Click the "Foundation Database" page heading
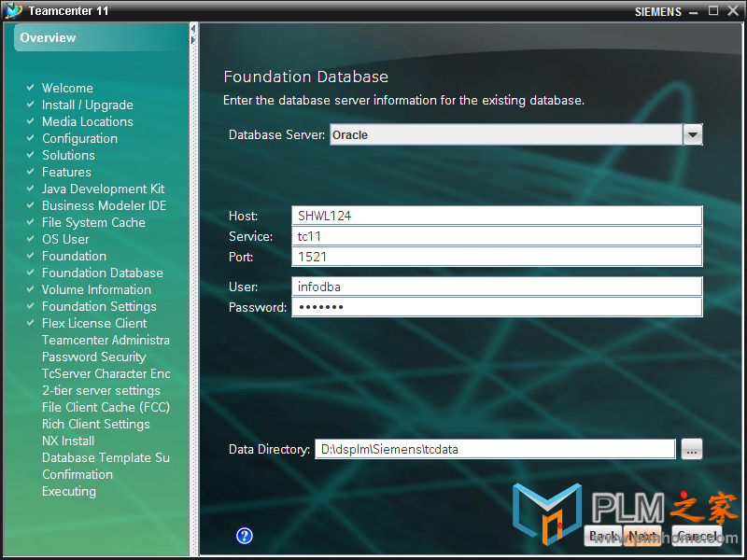 coord(306,77)
